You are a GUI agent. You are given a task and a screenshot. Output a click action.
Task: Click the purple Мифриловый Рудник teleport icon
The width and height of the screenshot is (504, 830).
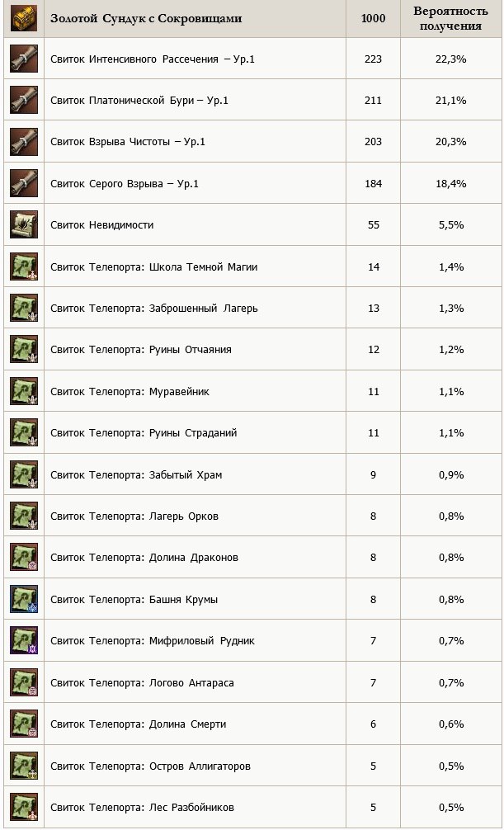point(24,640)
